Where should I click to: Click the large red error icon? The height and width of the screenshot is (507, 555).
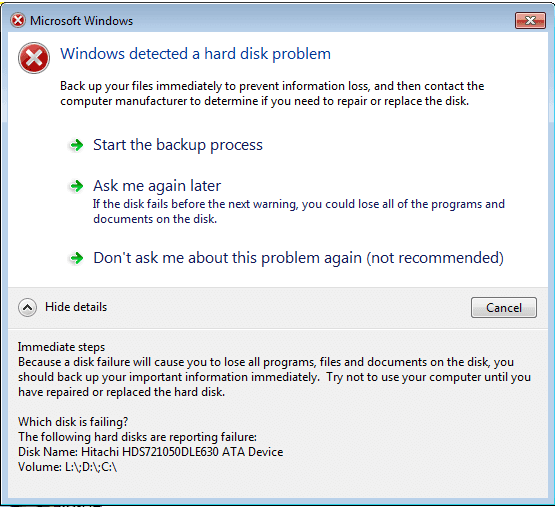coord(34,58)
